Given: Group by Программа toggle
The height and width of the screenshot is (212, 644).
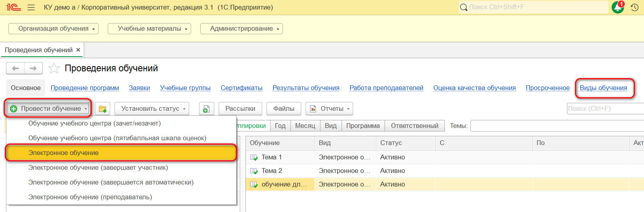Looking at the screenshot, I should 363,126.
